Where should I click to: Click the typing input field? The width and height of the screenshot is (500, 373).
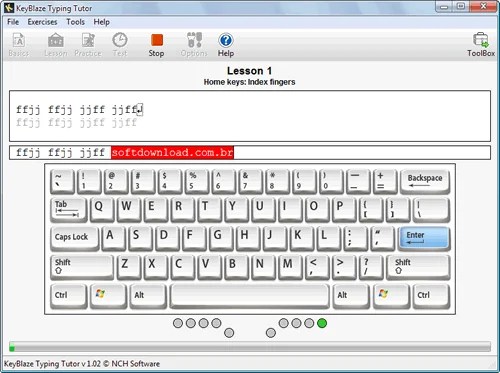(250, 153)
